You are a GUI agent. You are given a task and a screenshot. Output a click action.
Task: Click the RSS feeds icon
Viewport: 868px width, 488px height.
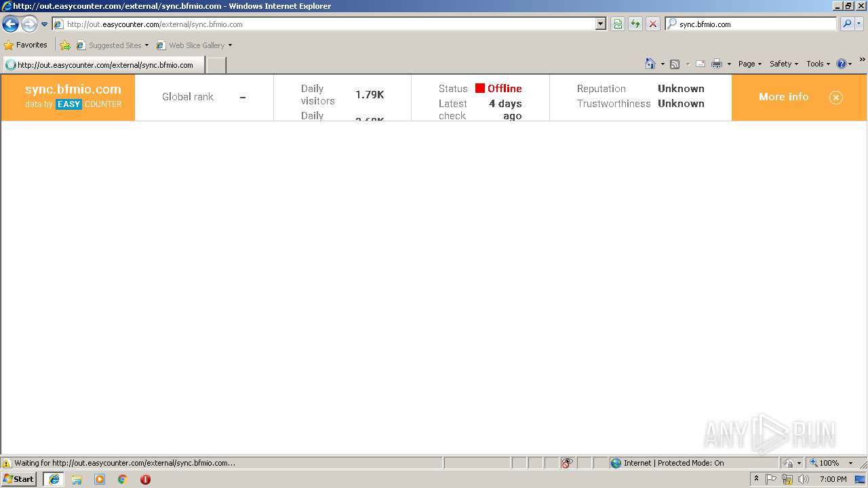(x=675, y=64)
